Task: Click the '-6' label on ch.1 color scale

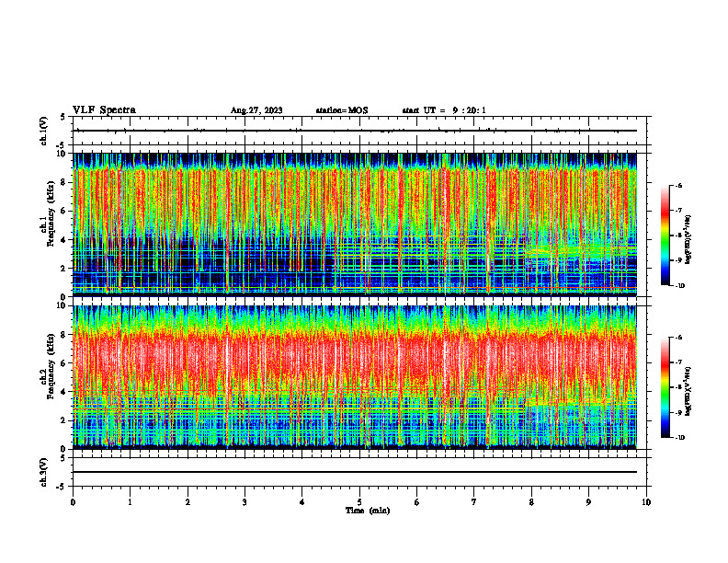Action: pos(678,186)
